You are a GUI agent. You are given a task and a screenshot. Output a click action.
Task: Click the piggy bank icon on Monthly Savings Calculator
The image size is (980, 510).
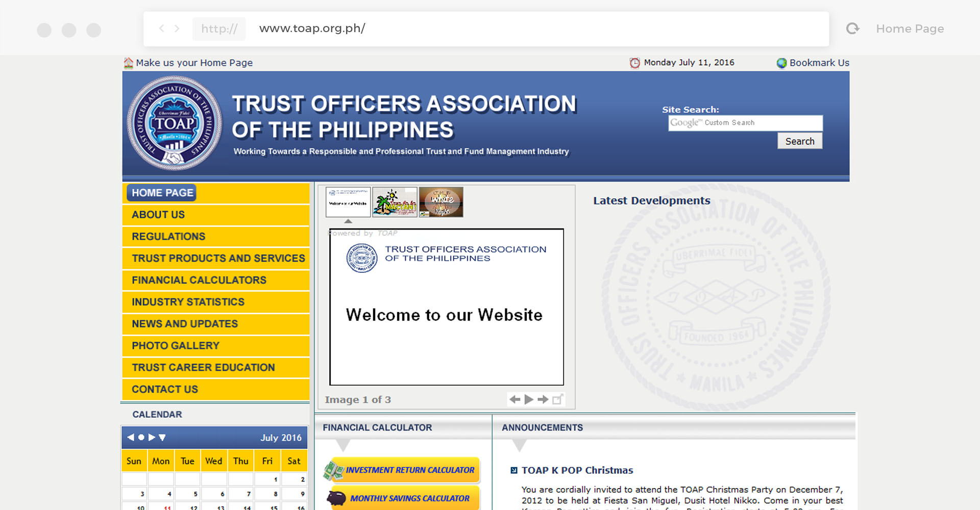[337, 498]
